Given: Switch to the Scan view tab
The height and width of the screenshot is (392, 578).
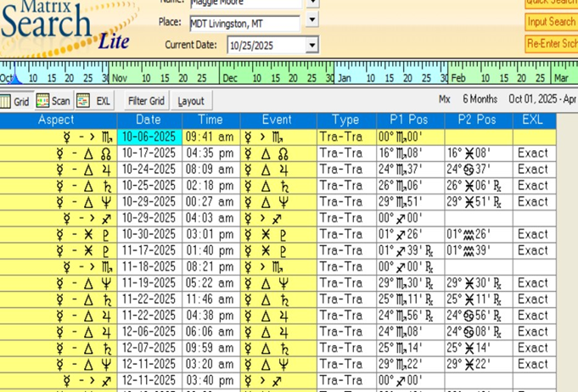Looking at the screenshot, I should (53, 101).
